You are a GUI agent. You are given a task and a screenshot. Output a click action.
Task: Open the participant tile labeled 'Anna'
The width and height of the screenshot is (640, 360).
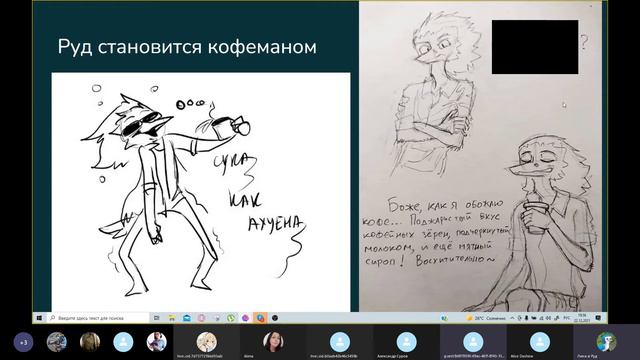point(273,342)
